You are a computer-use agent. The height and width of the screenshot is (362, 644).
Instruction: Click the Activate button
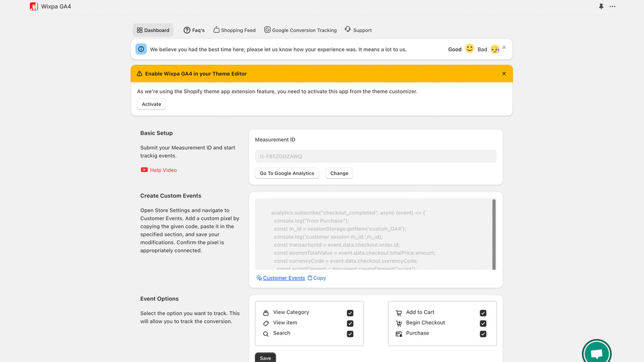151,104
